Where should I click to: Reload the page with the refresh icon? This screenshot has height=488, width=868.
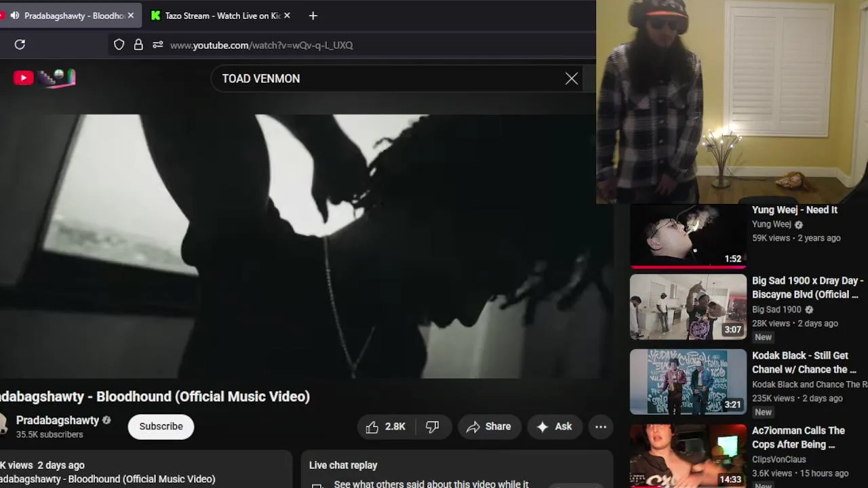click(20, 45)
